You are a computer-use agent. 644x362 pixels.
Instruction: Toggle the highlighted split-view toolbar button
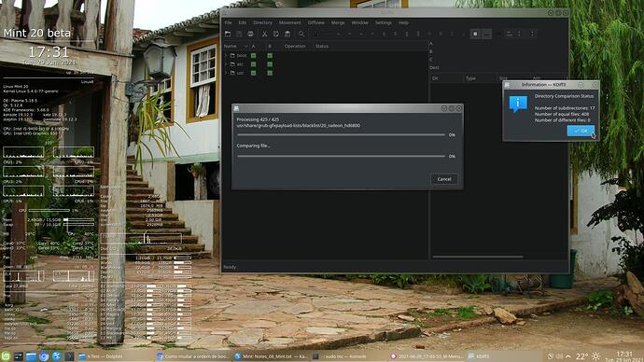475,34
